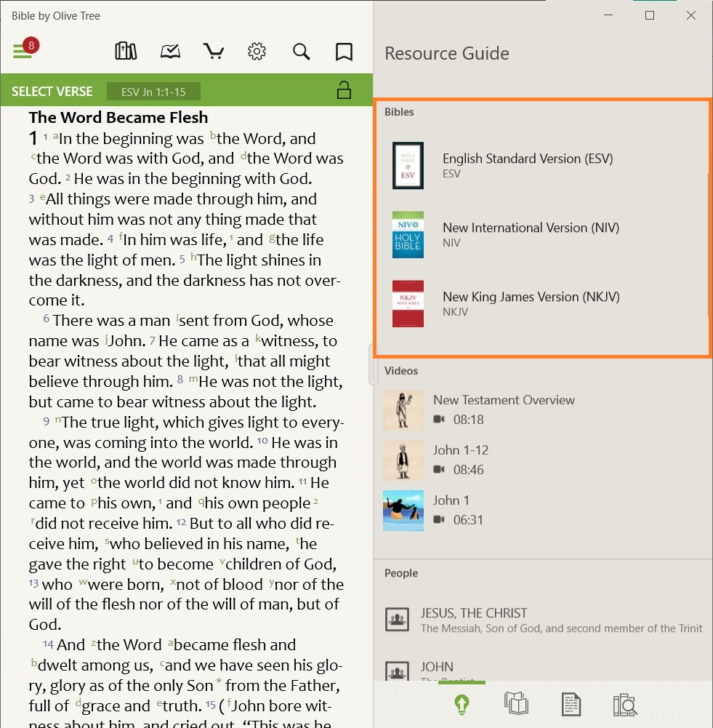Click verse number 9
This screenshot has height=728, width=713.
(47, 421)
